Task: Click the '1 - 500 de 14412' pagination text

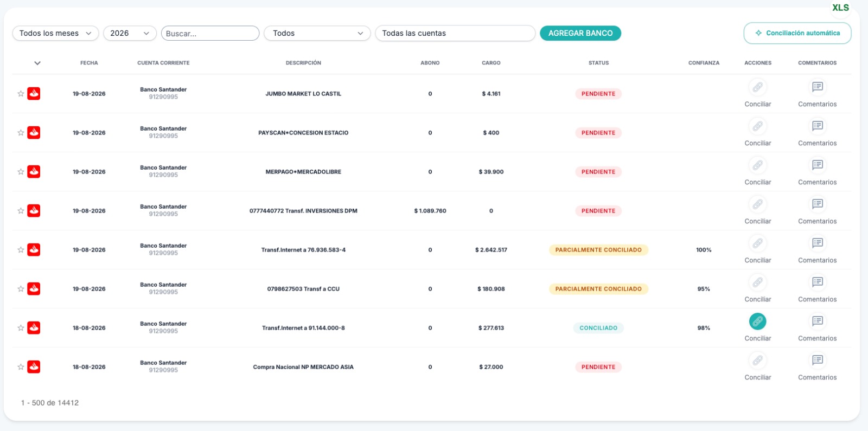Action: (x=50, y=403)
